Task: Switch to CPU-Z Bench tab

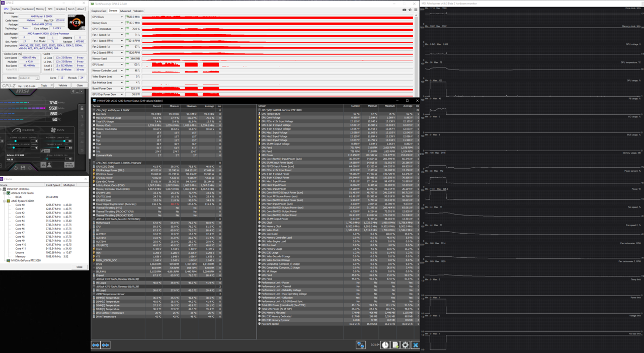Action: coord(71,9)
